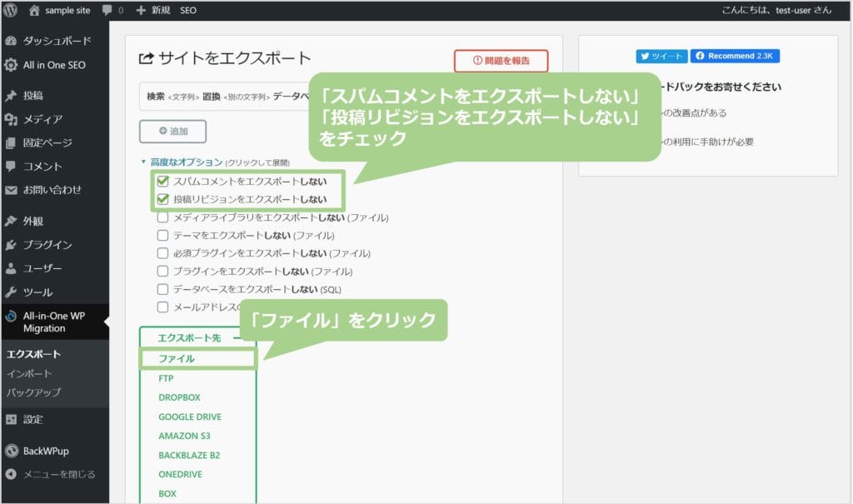
Task: Enable テーマをエクスポートしない option
Action: [x=163, y=235]
